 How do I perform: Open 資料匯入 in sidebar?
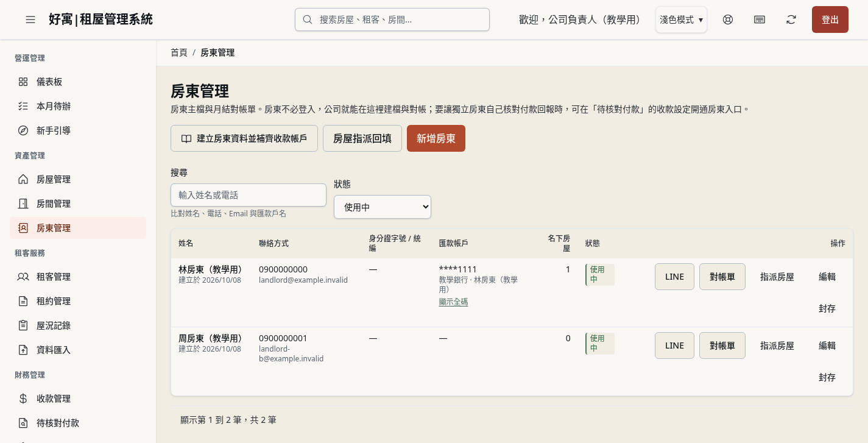pos(78,350)
